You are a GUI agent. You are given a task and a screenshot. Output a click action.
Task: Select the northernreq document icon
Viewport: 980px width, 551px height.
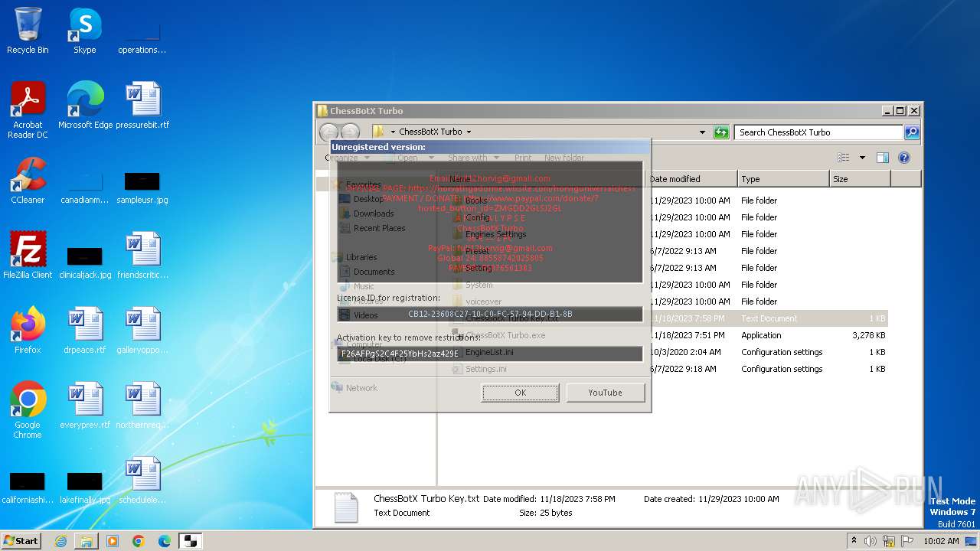tap(142, 405)
